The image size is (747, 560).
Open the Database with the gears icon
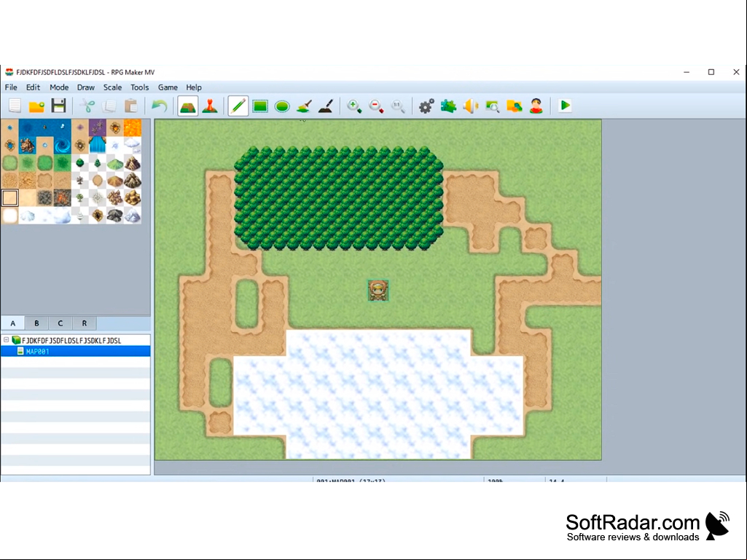tap(426, 106)
